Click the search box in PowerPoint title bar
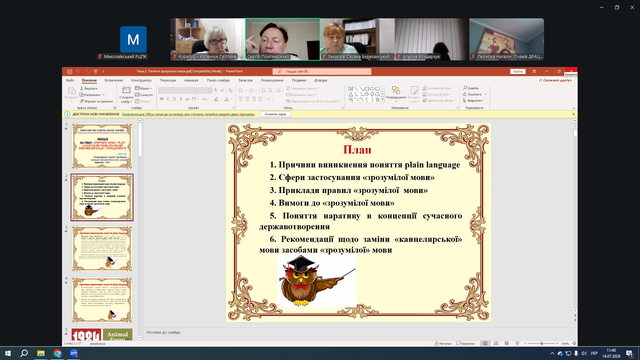Screen dimensions: 640x360 coord(322,71)
